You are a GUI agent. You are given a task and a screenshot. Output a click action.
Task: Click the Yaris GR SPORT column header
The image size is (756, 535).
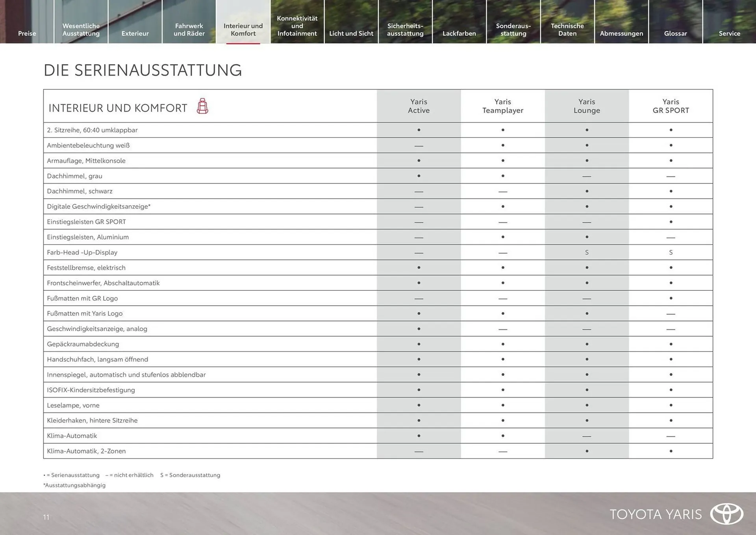(671, 106)
